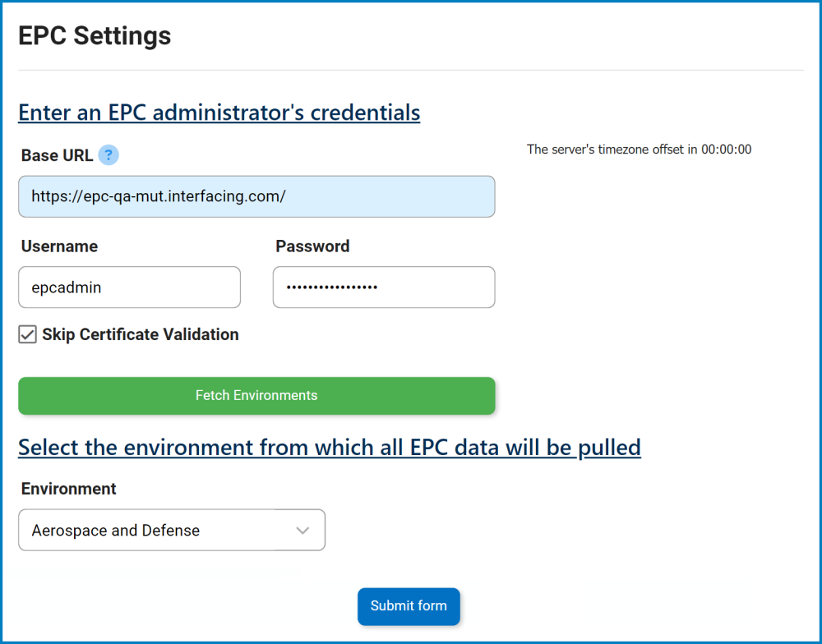
Task: Click the environment selection heading link
Action: [329, 447]
